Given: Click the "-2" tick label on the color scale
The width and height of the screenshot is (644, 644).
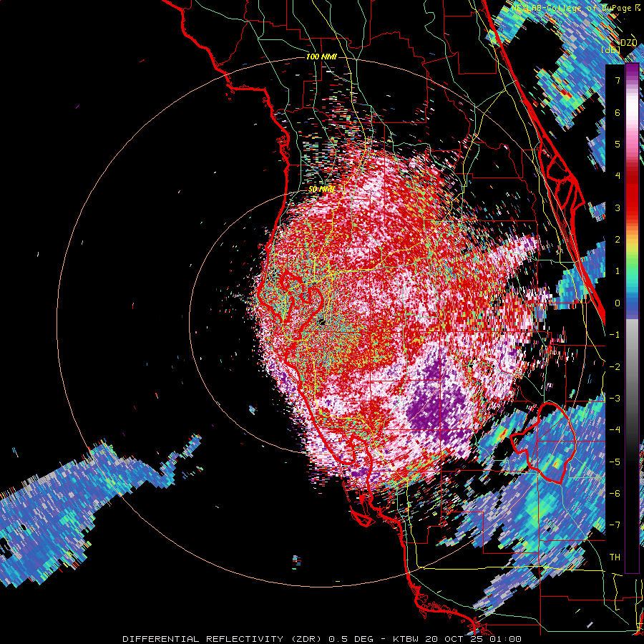Looking at the screenshot, I should click(615, 366).
